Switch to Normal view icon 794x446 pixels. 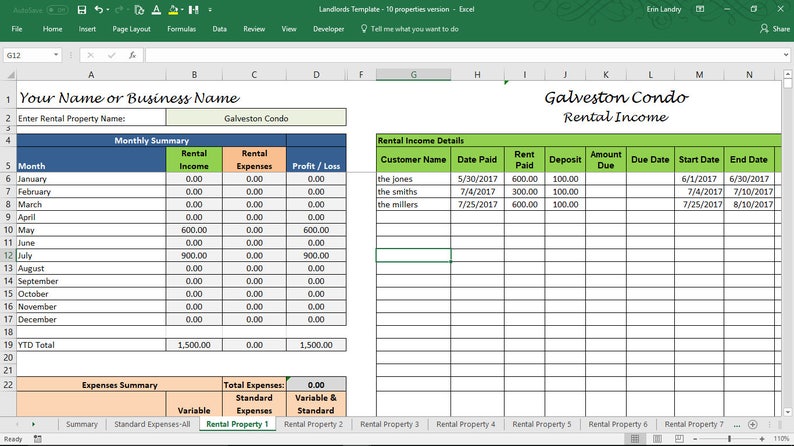click(635, 438)
